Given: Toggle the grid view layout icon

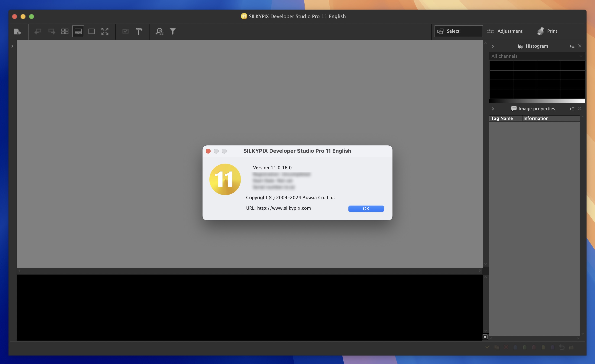Looking at the screenshot, I should pyautogui.click(x=65, y=31).
